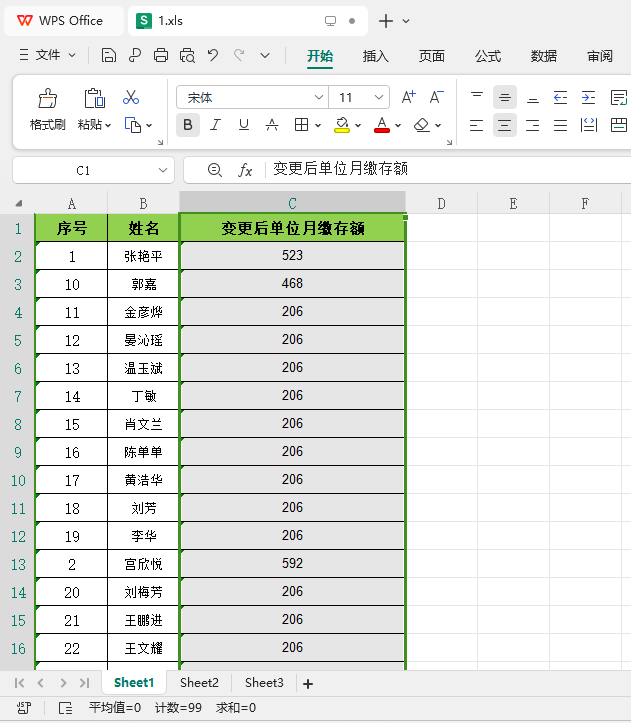Viewport: 631px width, 723px height.
Task: Toggle bottom vertical alignment
Action: (x=533, y=98)
